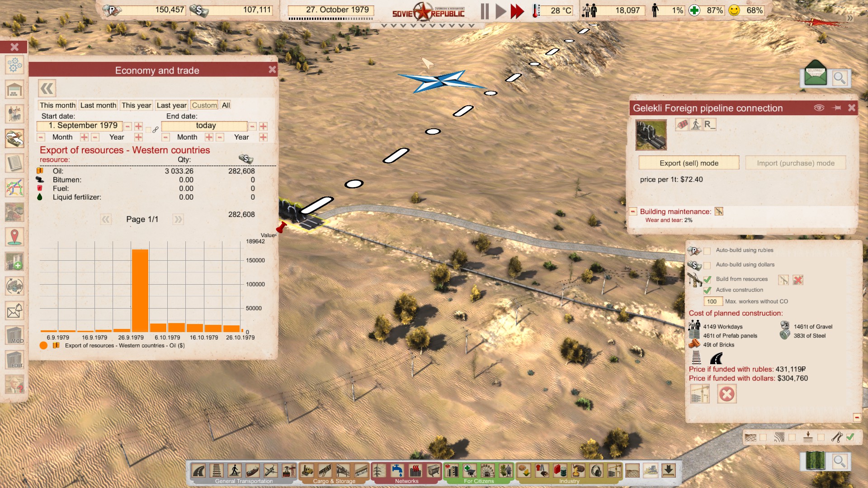Viewport: 868px width, 488px height.
Task: Uncheck Active construction checkbox
Action: pyautogui.click(x=707, y=290)
